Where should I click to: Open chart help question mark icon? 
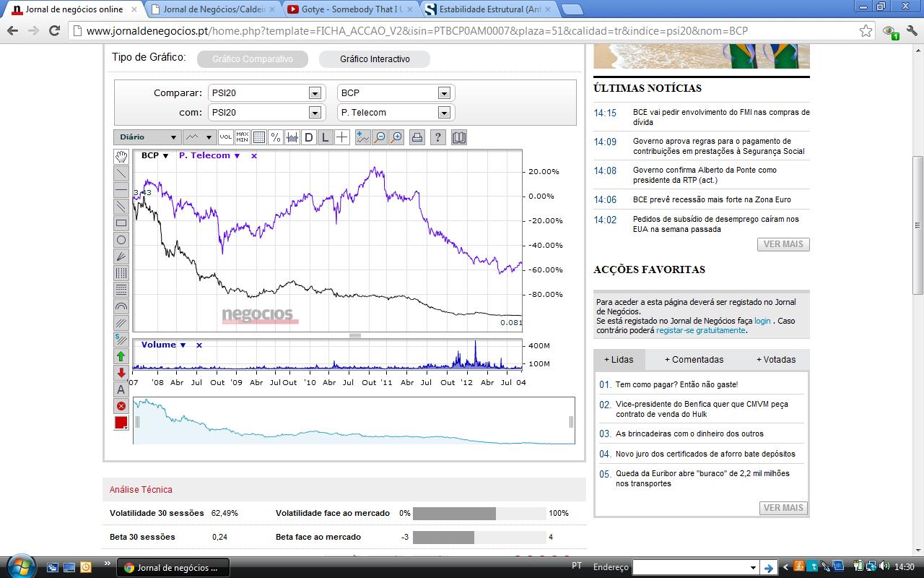coord(437,137)
